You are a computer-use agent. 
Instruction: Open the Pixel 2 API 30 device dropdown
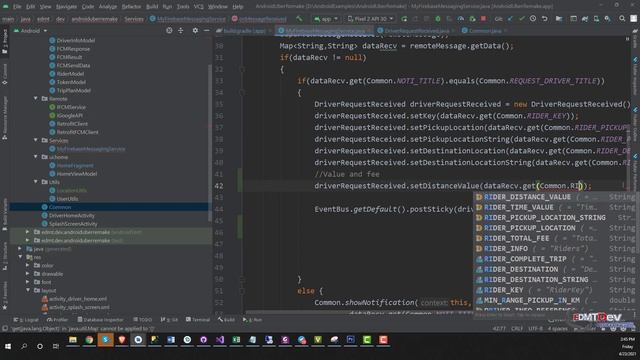click(371, 19)
